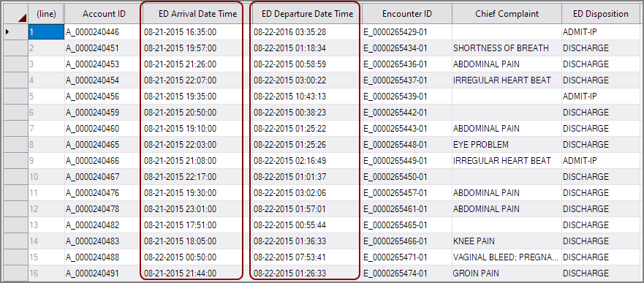The width and height of the screenshot is (644, 283).
Task: Select account cell A_0000240451
Action: [104, 48]
